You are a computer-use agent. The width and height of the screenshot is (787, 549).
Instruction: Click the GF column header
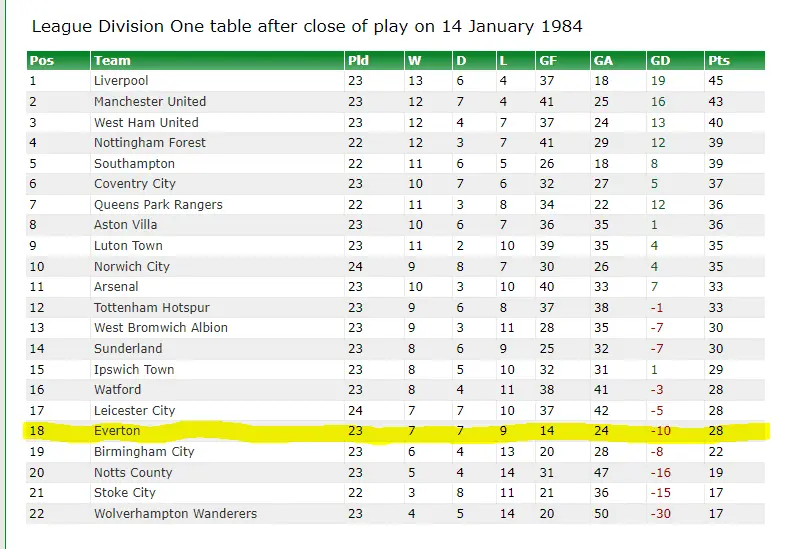click(548, 61)
